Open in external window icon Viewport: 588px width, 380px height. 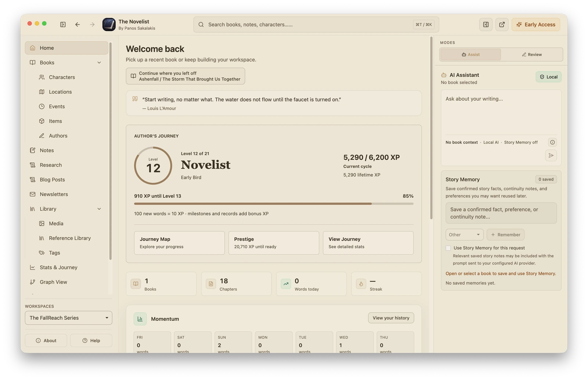coord(502,25)
